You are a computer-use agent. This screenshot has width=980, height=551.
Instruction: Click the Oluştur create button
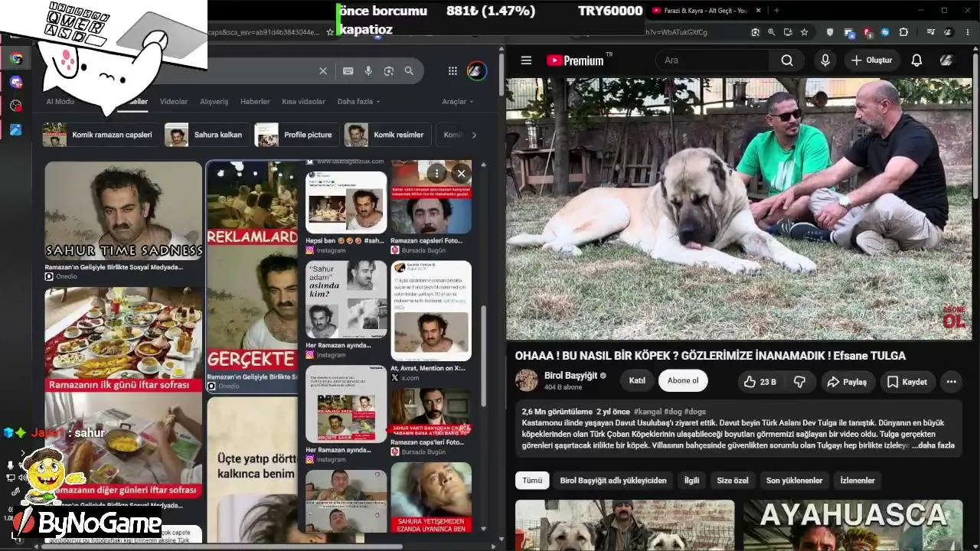point(871,60)
